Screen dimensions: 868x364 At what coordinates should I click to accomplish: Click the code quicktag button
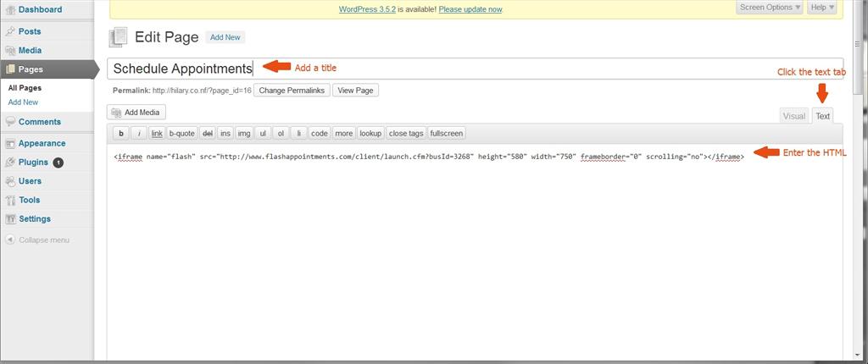320,133
